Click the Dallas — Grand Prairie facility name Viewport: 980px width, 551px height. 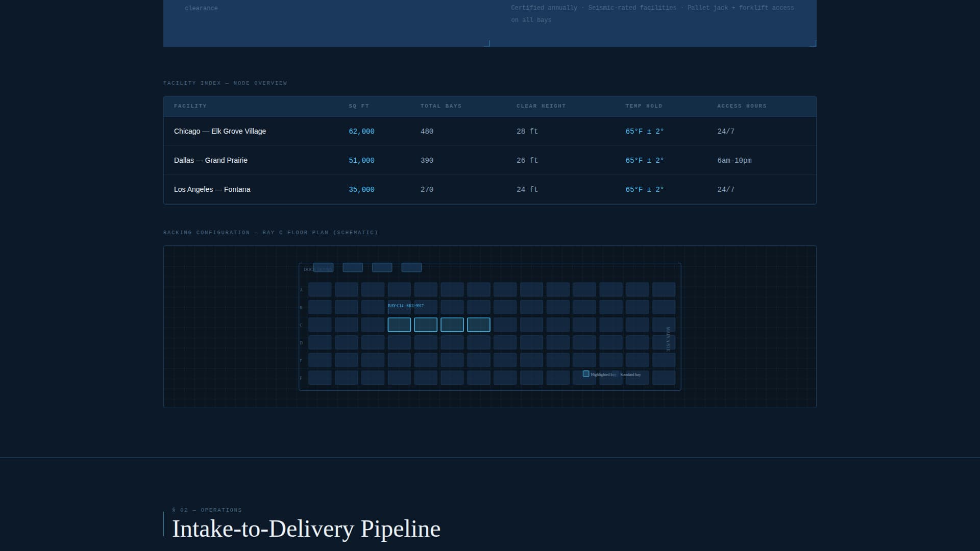tap(210, 160)
